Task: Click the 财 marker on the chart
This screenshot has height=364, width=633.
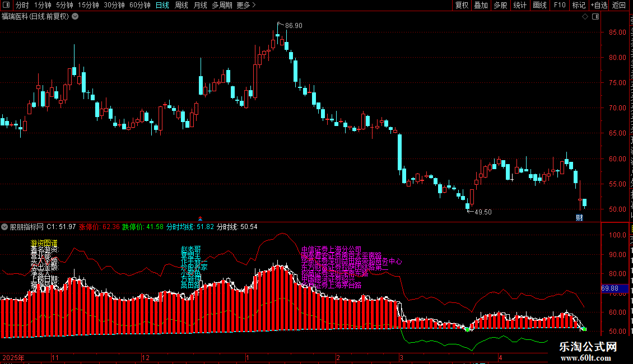Action: (x=579, y=218)
